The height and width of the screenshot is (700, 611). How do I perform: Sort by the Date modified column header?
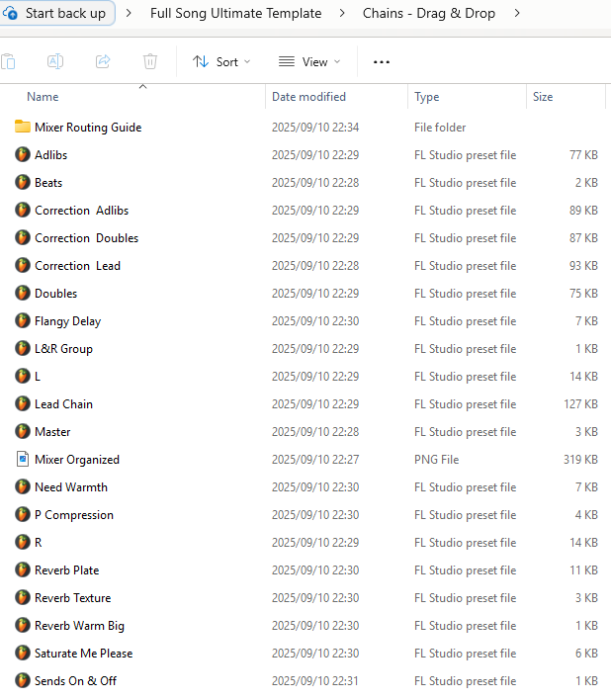(x=308, y=97)
